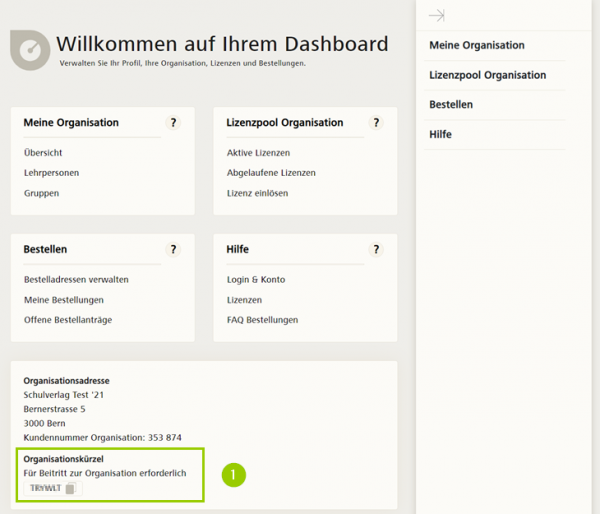Collapse sidebar with the arrow icon
Screen dimensions: 600x514
[x=436, y=15]
